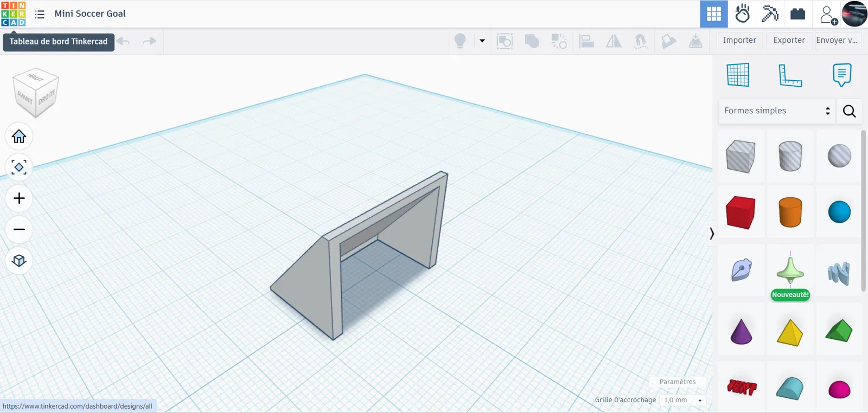Select the red box shape
This screenshot has height=413, width=868.
pyautogui.click(x=741, y=212)
